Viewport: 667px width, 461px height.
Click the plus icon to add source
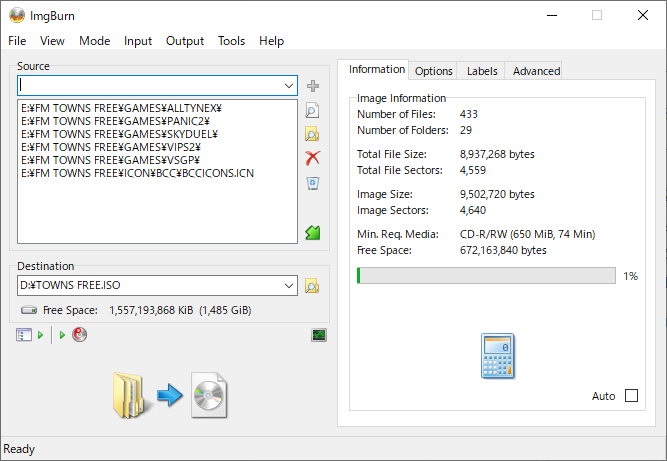click(x=313, y=86)
